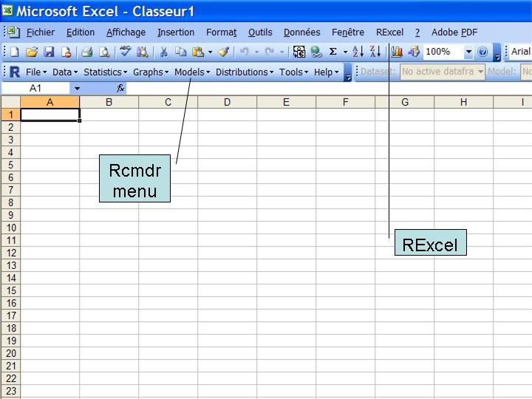This screenshot has width=532, height=399.
Task: Paste with clipboard icon
Action: pyautogui.click(x=198, y=52)
